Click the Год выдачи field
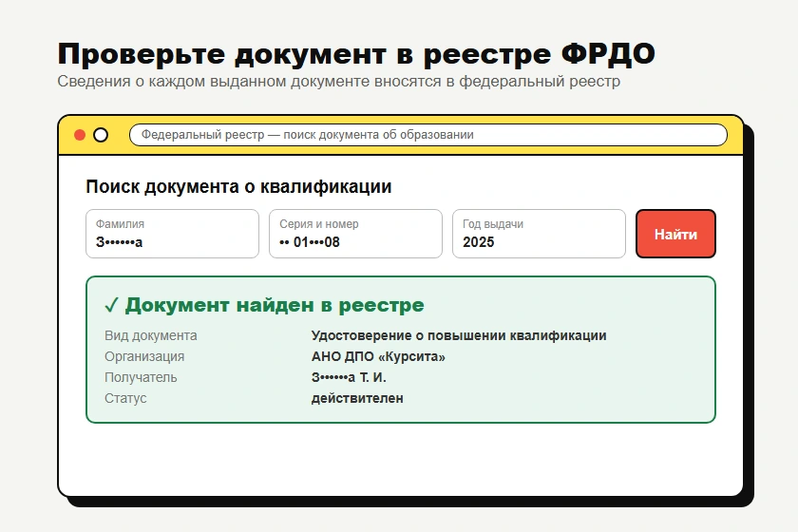The width and height of the screenshot is (798, 532). pyautogui.click(x=539, y=234)
